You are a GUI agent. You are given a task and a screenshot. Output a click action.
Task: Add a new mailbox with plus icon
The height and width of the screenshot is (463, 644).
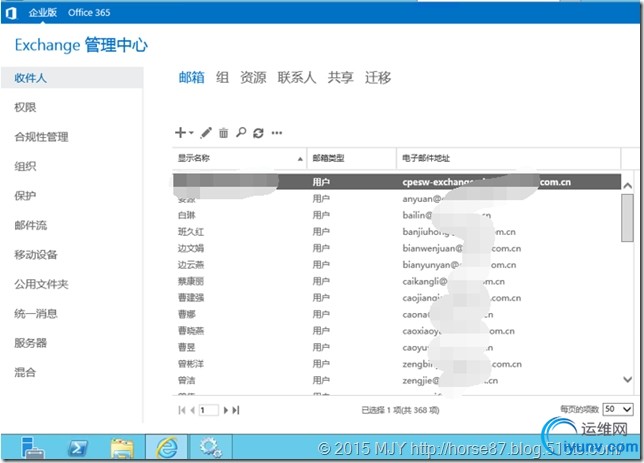point(180,132)
